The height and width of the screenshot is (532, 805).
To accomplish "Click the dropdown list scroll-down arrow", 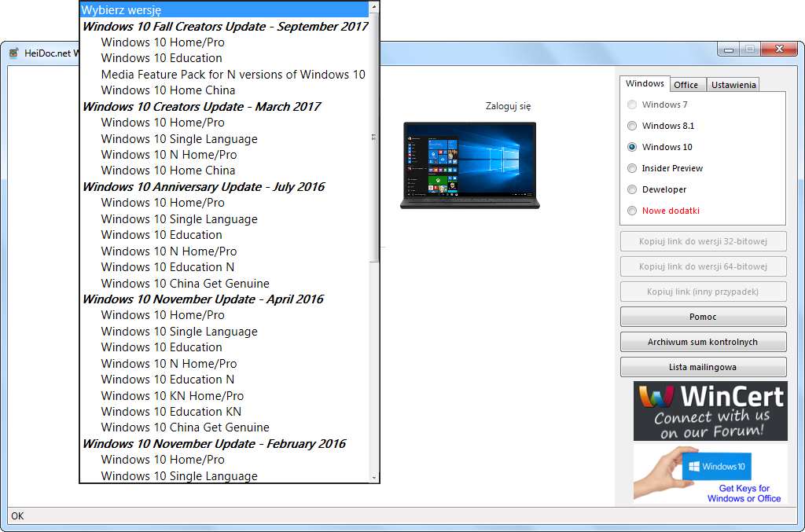I will click(374, 478).
